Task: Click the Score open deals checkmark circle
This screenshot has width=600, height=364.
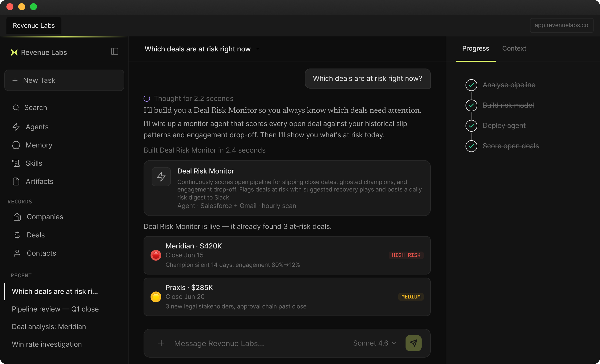Action: click(471, 146)
